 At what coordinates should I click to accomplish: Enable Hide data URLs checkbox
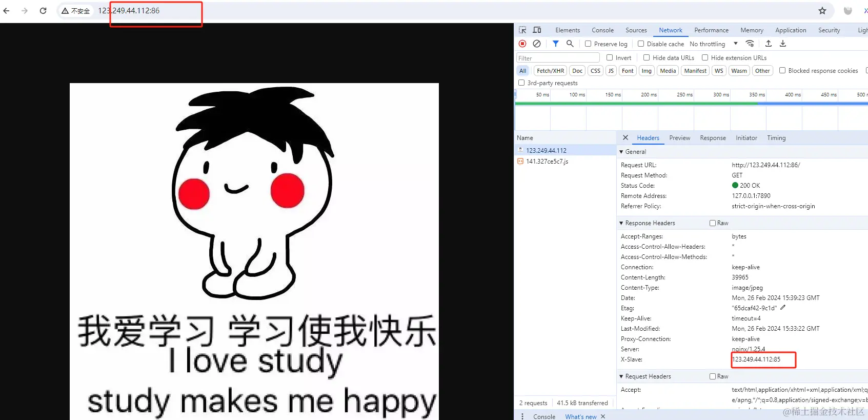point(647,57)
